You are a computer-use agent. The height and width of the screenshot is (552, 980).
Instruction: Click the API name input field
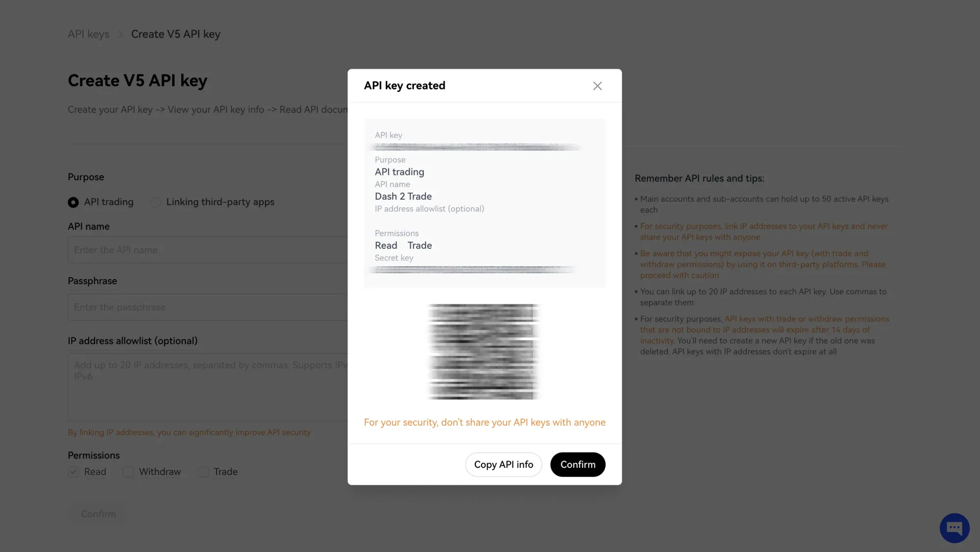[x=208, y=250]
